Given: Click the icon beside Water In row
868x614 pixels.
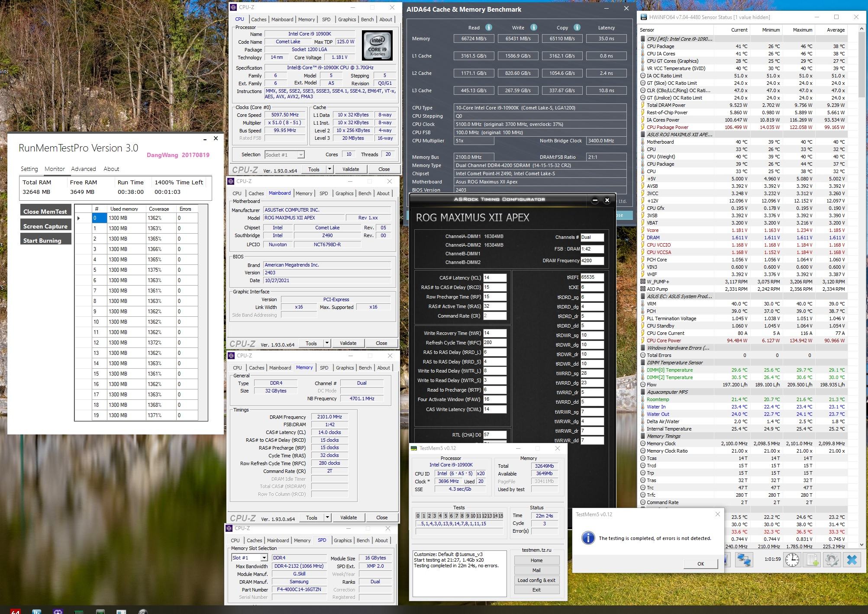Looking at the screenshot, I should click(643, 407).
